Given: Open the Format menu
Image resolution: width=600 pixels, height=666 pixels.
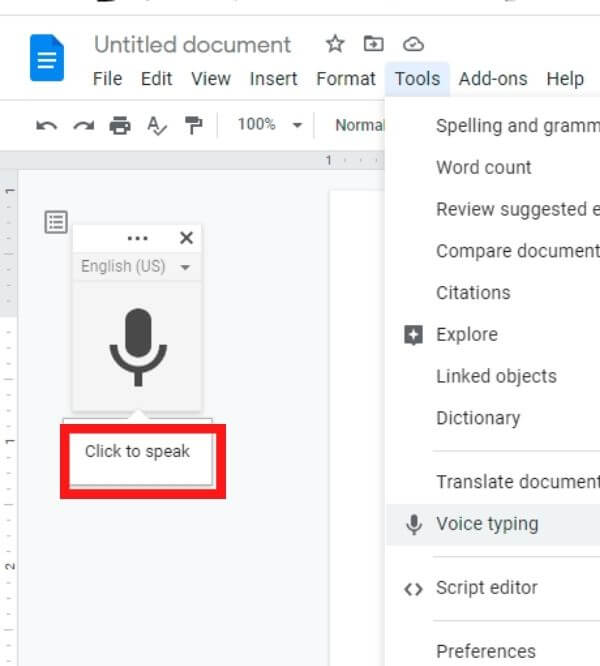Looking at the screenshot, I should [x=346, y=78].
